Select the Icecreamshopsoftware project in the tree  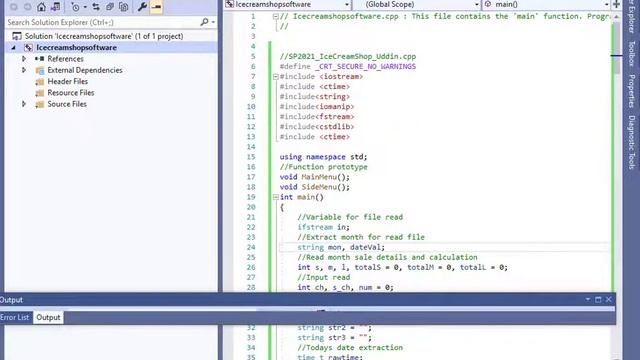(76, 47)
